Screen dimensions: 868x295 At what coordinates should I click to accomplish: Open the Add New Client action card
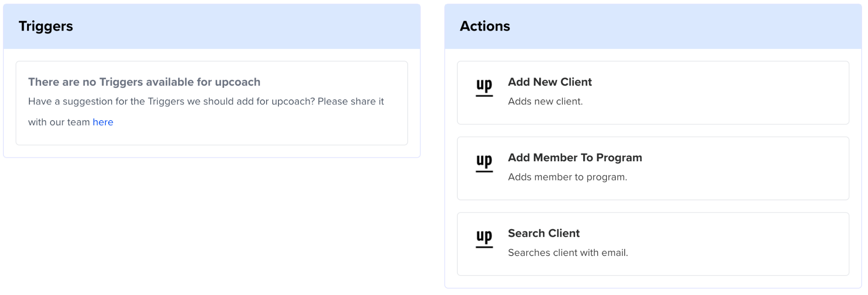coord(721,93)
